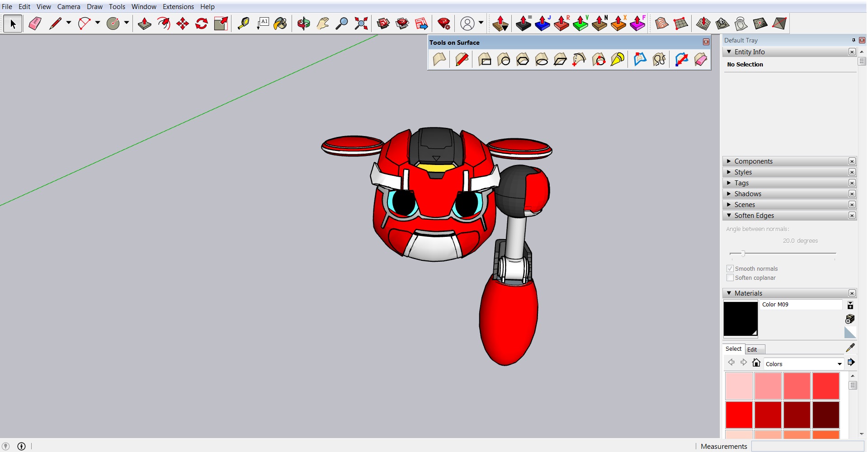Open the Line tool dropdown arrow

point(69,22)
